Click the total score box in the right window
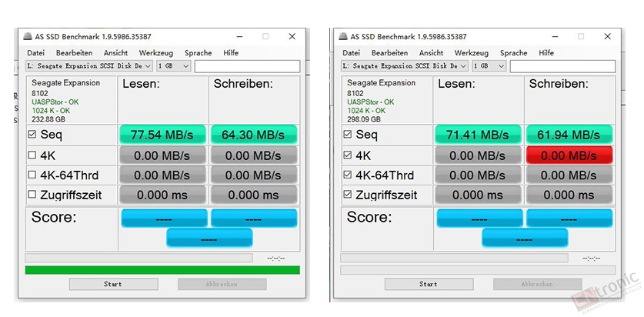 pos(525,239)
